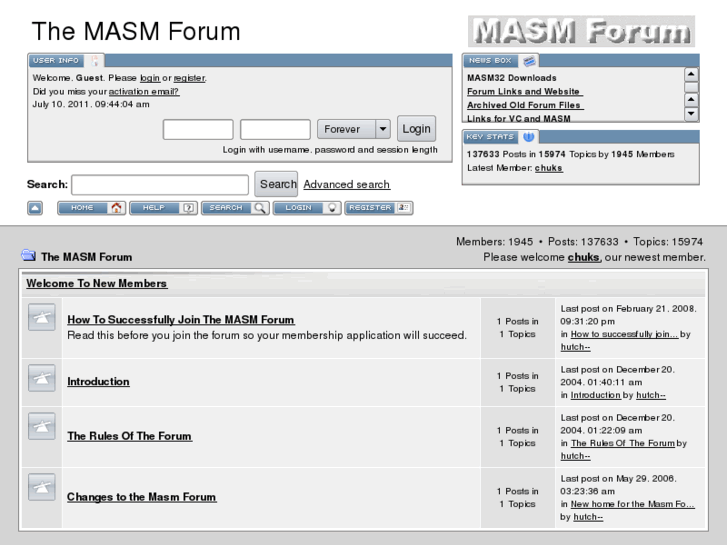Follow the login link in welcome text
Screen dimensions: 727x545
[x=150, y=78]
